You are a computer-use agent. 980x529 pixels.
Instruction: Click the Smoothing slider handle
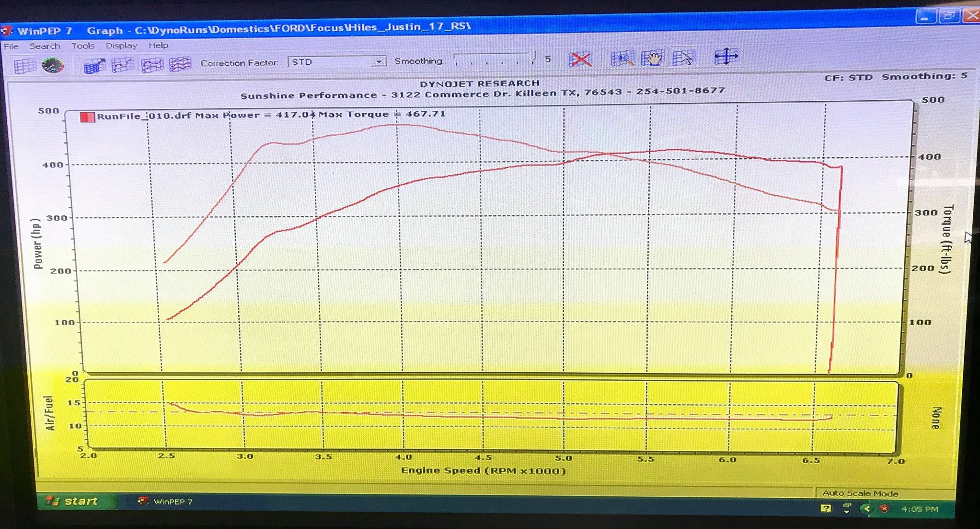click(x=533, y=58)
